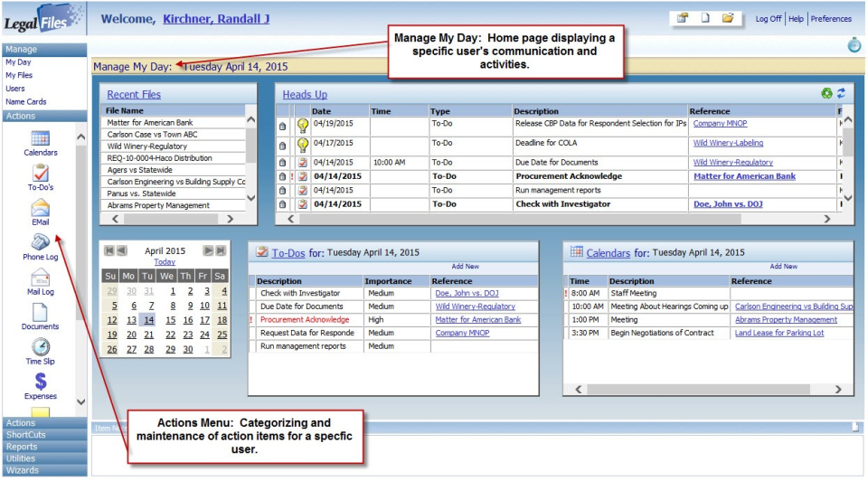
Task: Click note icon for Procurement Acknowledge Heads Up row
Action: point(303,176)
